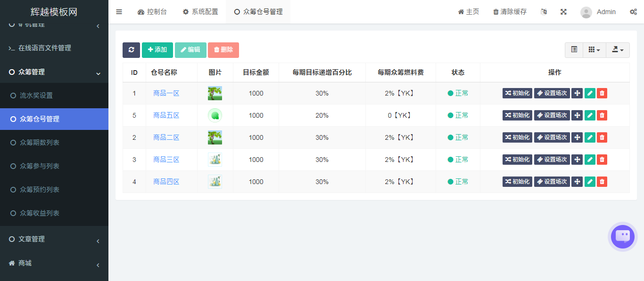Toggle 正常 status for 商品四区 row

[458, 182]
